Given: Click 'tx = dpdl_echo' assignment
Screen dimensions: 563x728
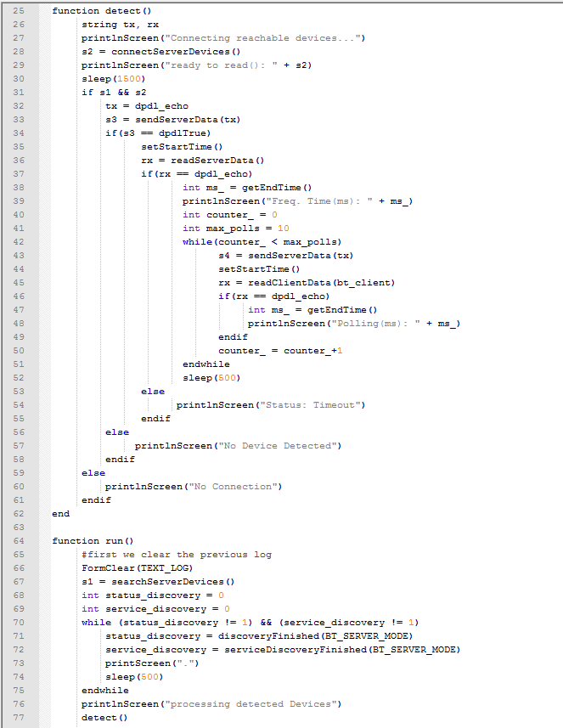Looking at the screenshot, I should (147, 106).
